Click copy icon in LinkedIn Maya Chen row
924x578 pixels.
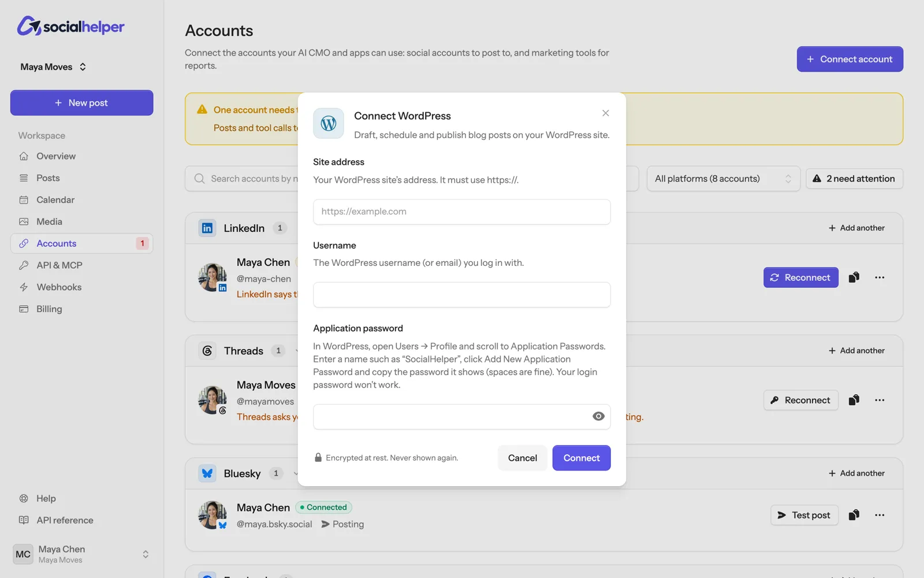point(854,277)
